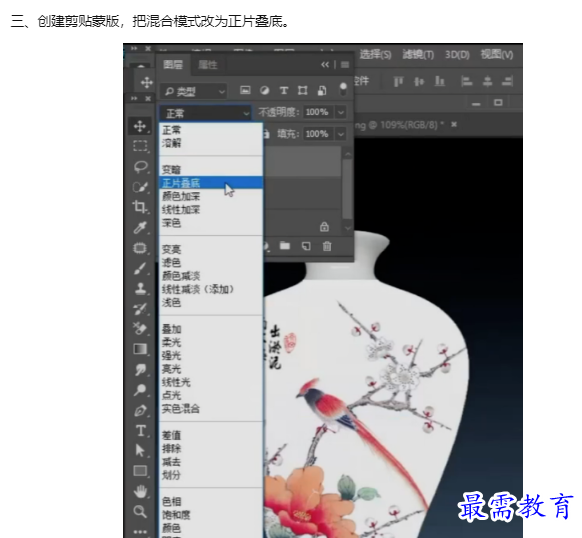This screenshot has width=582, height=538.
Task: Open the Edit Toolbar three-dots button
Action: (140, 532)
